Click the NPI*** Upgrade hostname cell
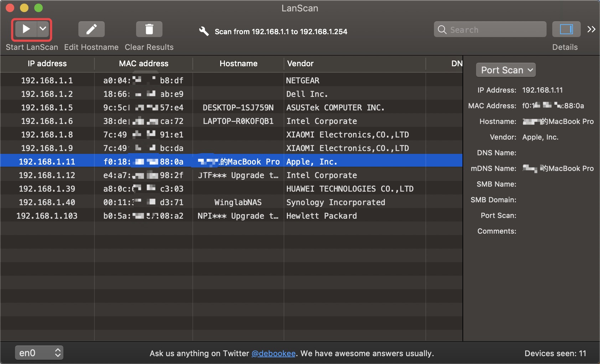Image resolution: width=600 pixels, height=364 pixels. point(238,216)
